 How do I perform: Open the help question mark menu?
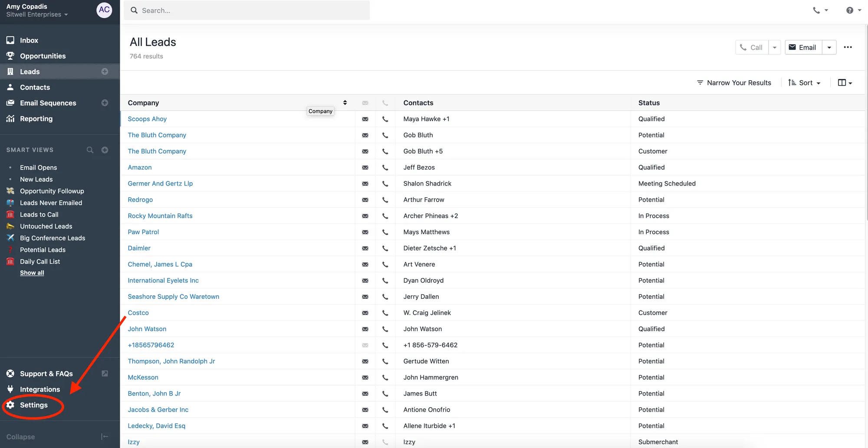click(853, 10)
